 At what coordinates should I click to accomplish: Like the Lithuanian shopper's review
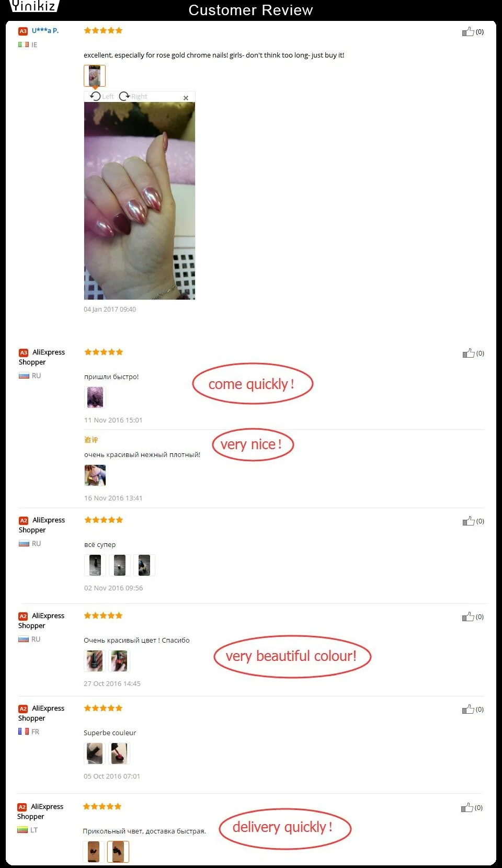(467, 808)
